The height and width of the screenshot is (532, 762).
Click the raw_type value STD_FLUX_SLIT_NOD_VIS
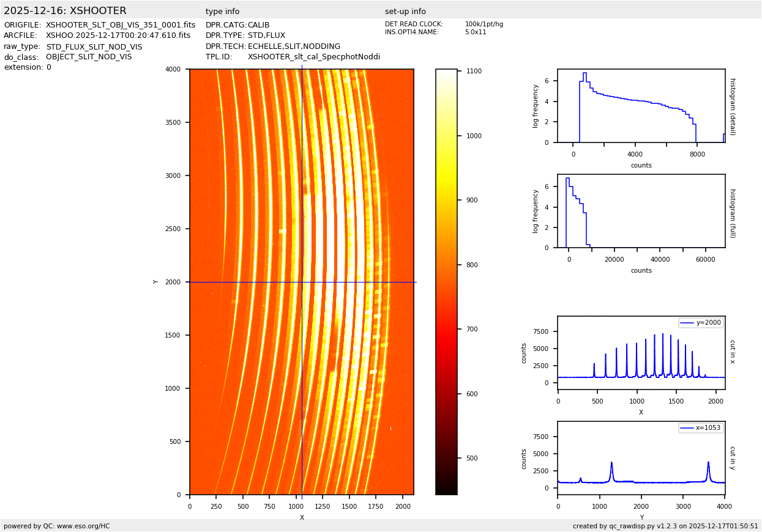[94, 46]
